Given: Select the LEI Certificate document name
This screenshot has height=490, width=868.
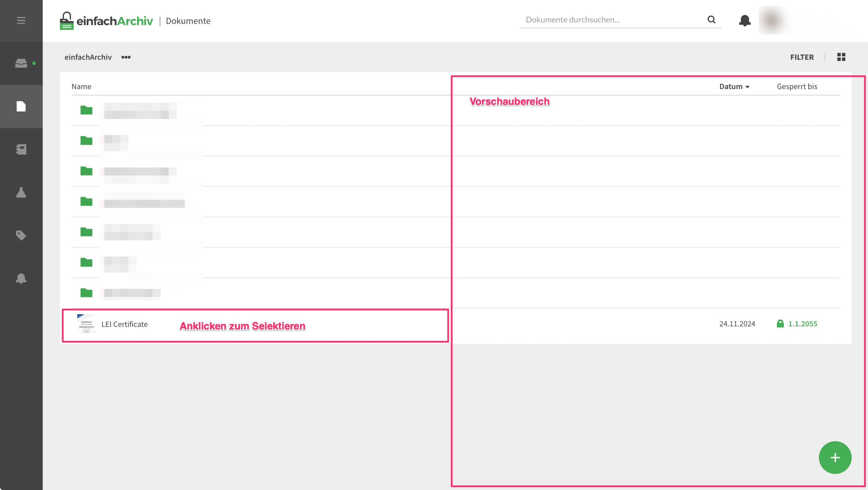Looking at the screenshot, I should click(124, 324).
